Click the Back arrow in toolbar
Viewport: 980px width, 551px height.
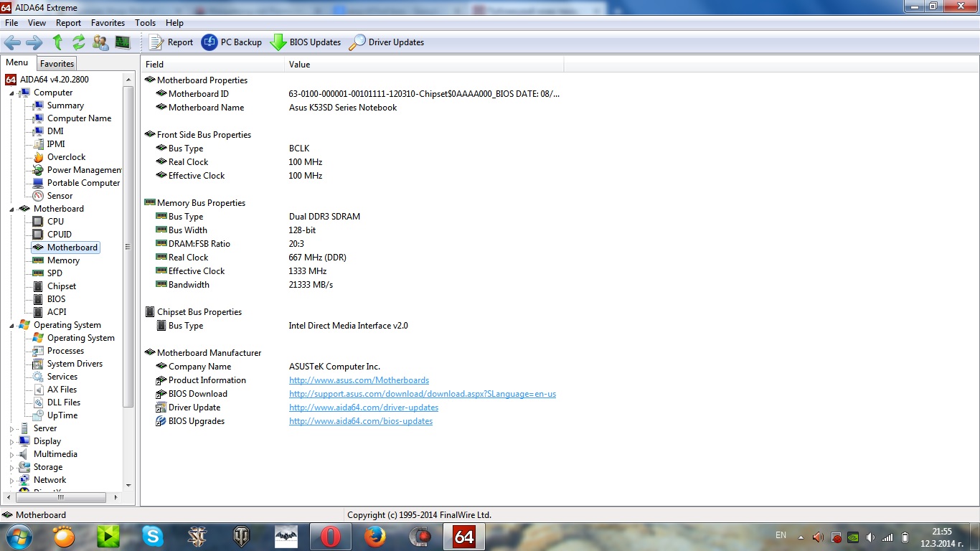[12, 42]
